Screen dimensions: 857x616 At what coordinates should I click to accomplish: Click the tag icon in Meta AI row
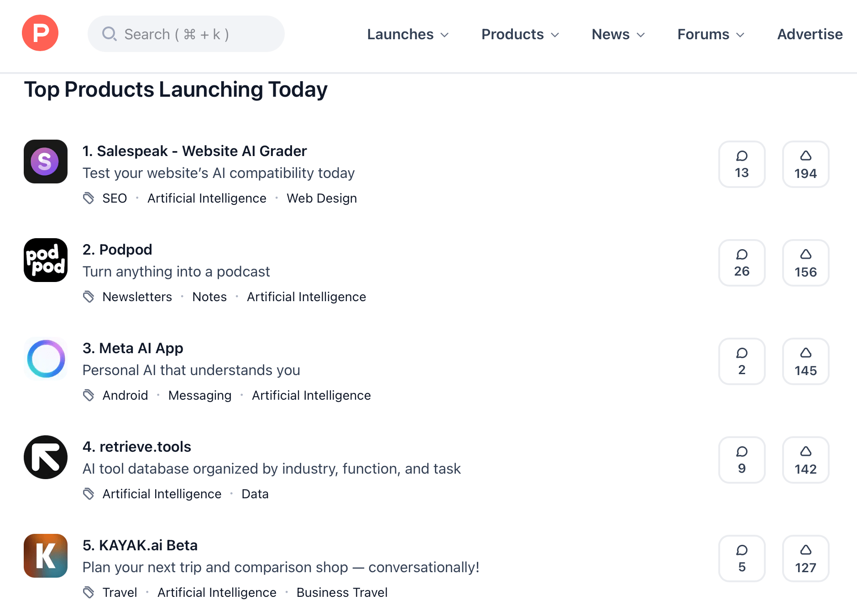89,395
